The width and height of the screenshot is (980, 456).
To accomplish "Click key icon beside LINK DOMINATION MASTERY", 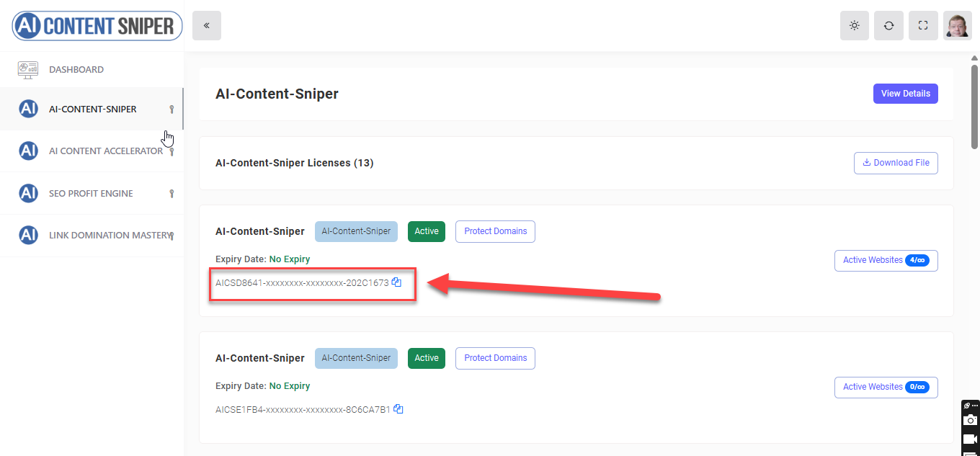I will coord(171,235).
